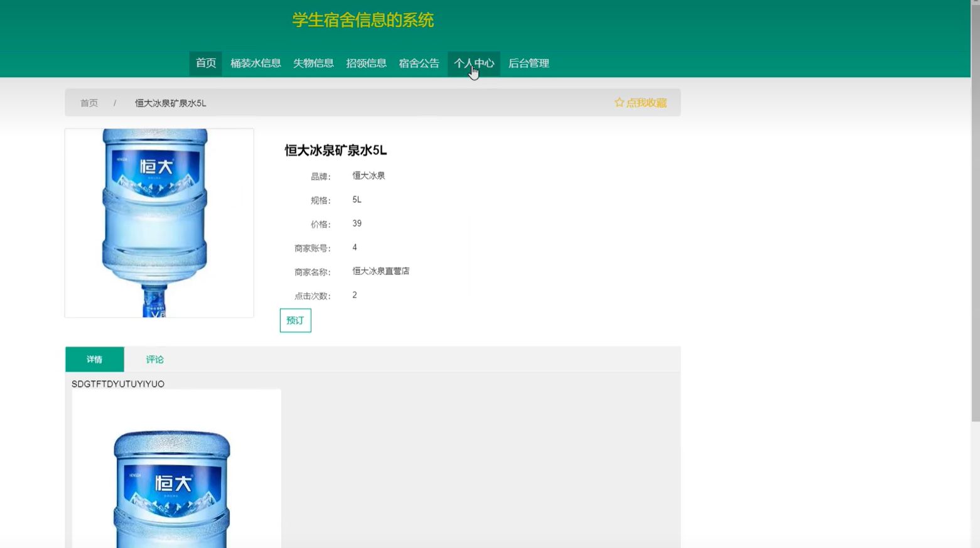
Task: Click the 点击次数 label
Action: (x=312, y=296)
